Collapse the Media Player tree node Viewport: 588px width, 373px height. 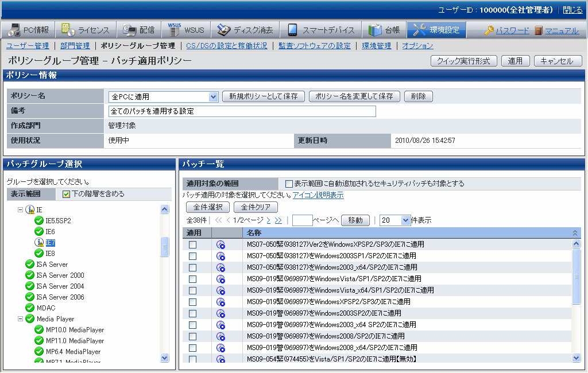(20, 318)
